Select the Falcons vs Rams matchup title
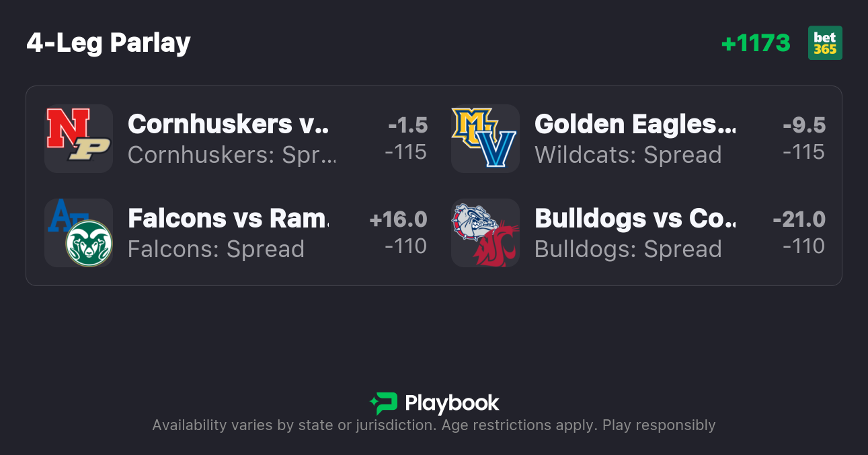This screenshot has width=868, height=455. [x=229, y=218]
